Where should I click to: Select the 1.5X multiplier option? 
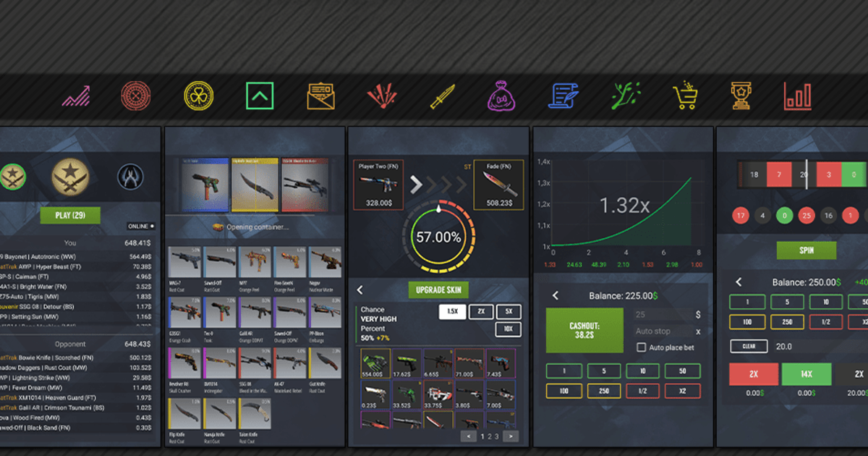coord(451,312)
